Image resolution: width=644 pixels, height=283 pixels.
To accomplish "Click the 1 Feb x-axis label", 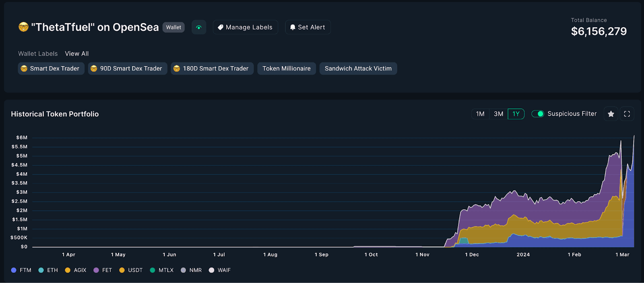I will (574, 255).
